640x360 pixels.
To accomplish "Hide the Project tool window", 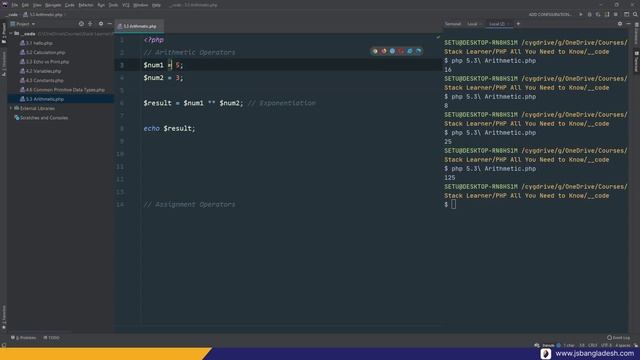I will (x=109, y=24).
